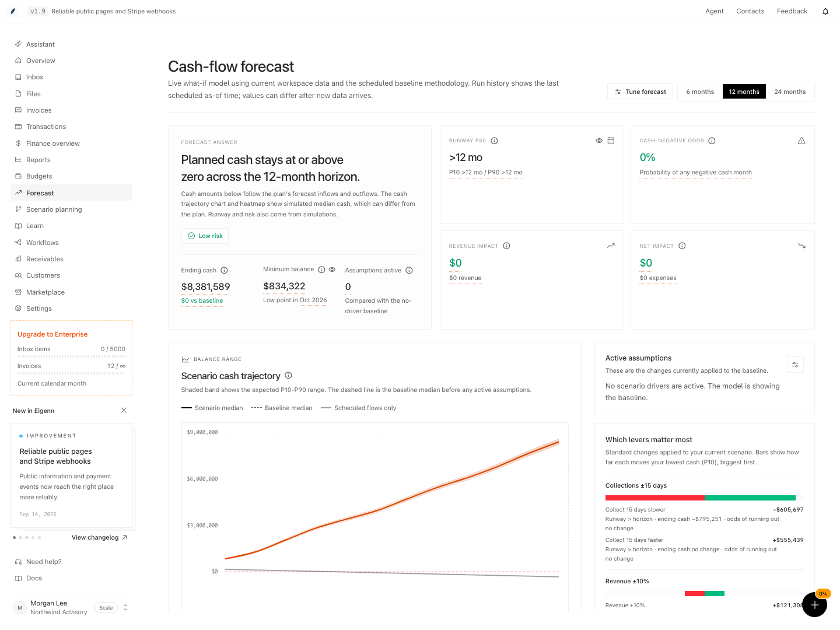Toggle eye icon next to Minimum balance
The image size is (840, 630).
[332, 269]
